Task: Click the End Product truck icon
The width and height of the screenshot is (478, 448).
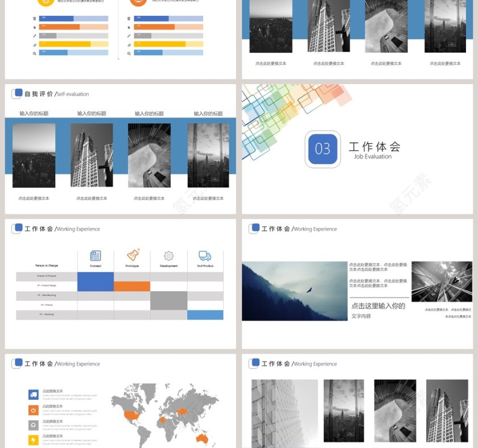Action: (x=205, y=256)
